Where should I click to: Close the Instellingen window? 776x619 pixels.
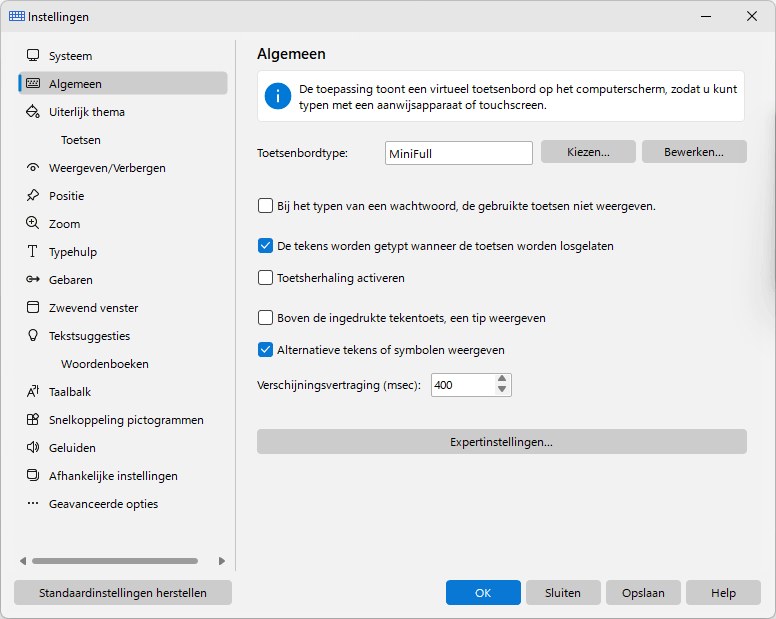pos(752,16)
